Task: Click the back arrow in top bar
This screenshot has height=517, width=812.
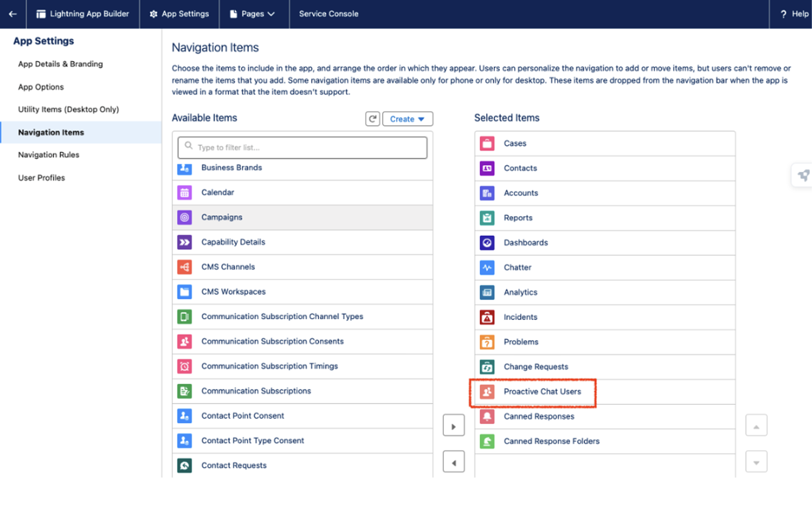Action: pos(13,14)
